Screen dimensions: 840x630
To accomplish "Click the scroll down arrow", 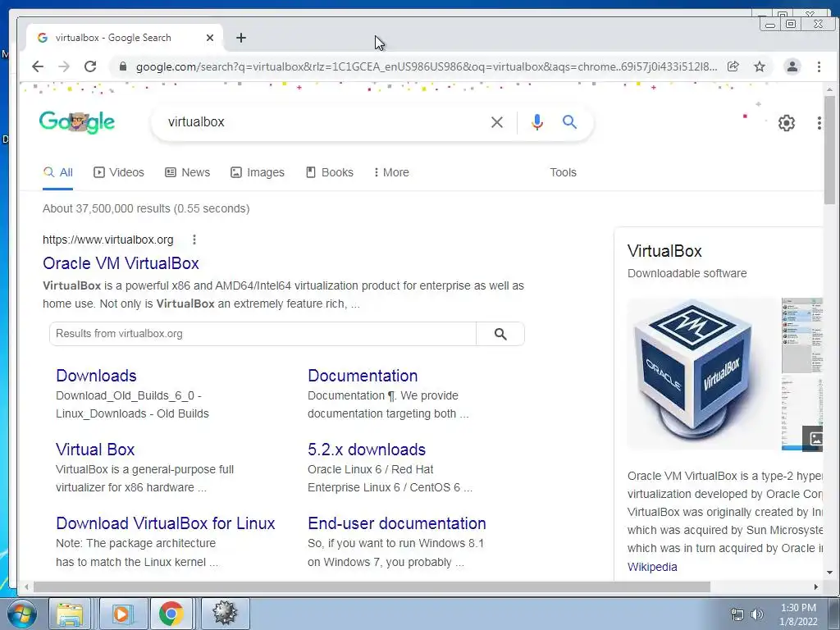I will [x=830, y=573].
